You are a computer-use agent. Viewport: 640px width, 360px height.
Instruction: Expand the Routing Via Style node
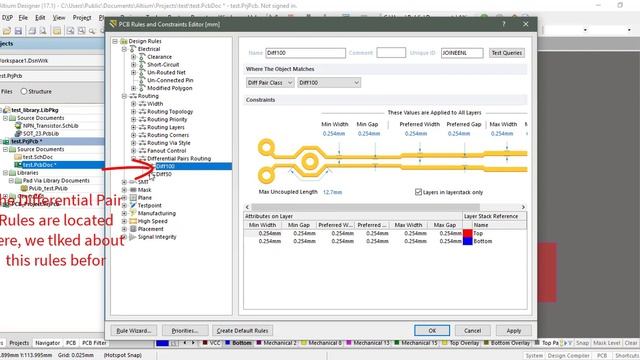pos(133,143)
